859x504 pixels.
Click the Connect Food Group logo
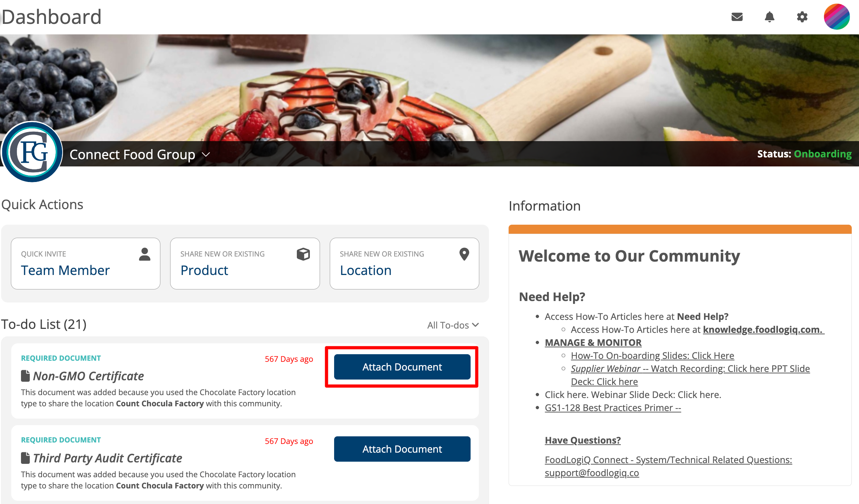click(x=32, y=152)
